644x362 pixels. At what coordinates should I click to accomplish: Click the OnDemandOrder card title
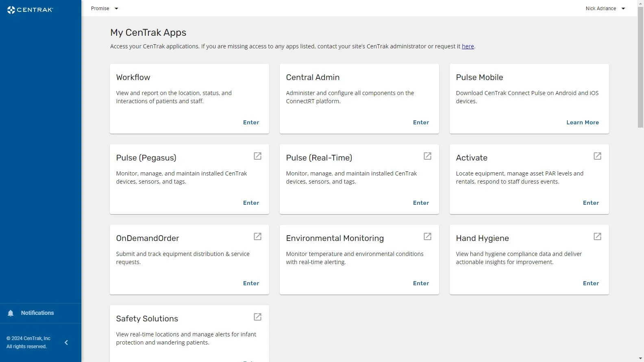click(147, 238)
